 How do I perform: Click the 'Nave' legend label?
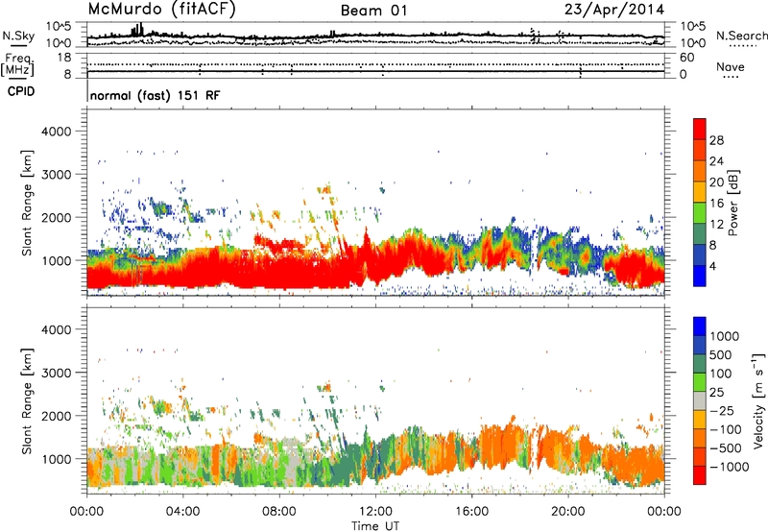pos(730,66)
